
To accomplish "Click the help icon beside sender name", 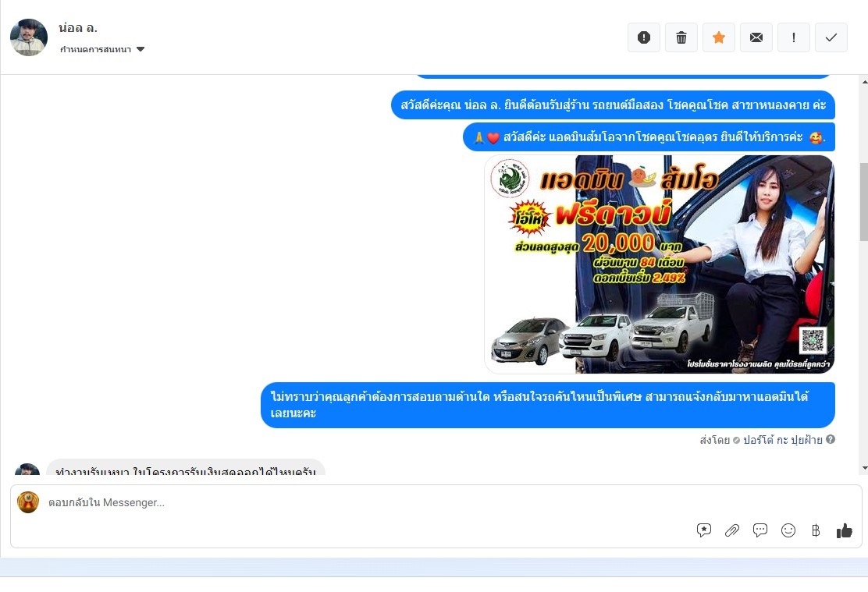I will 831,439.
